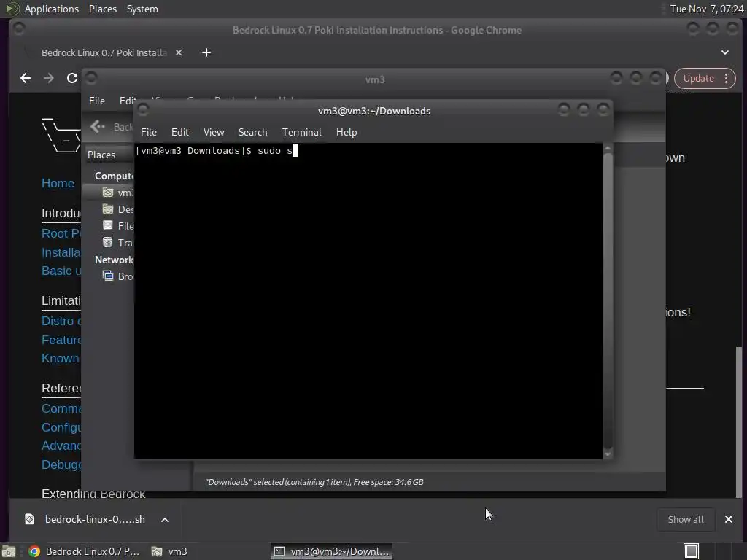Select Desktop folder icon in file manager sidebar
The image size is (747, 560).
coord(108,209)
